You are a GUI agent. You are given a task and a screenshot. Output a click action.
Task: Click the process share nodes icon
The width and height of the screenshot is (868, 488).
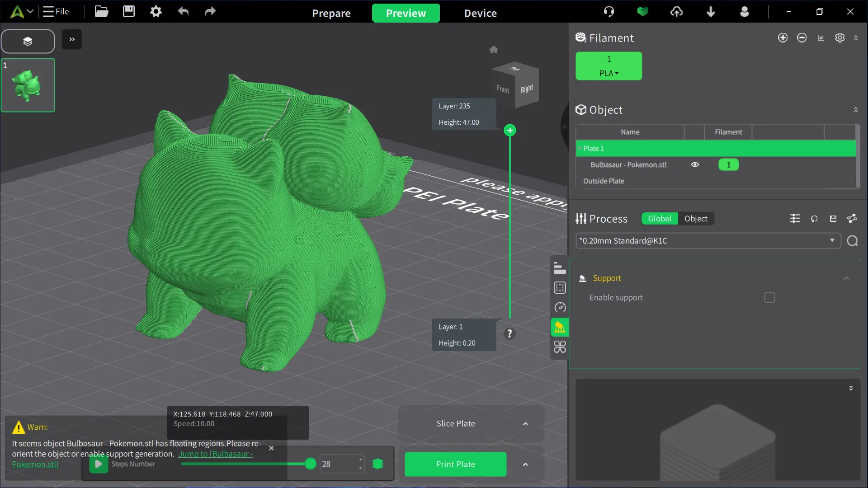click(852, 219)
